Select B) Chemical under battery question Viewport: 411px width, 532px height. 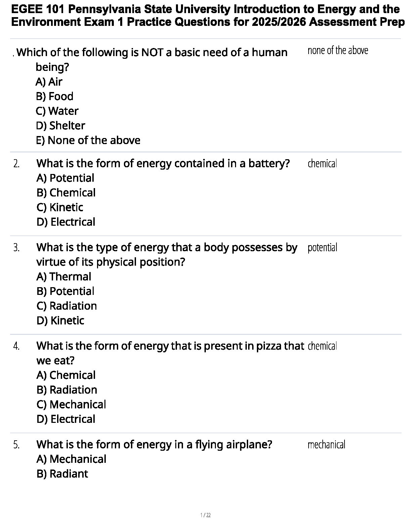66,193
